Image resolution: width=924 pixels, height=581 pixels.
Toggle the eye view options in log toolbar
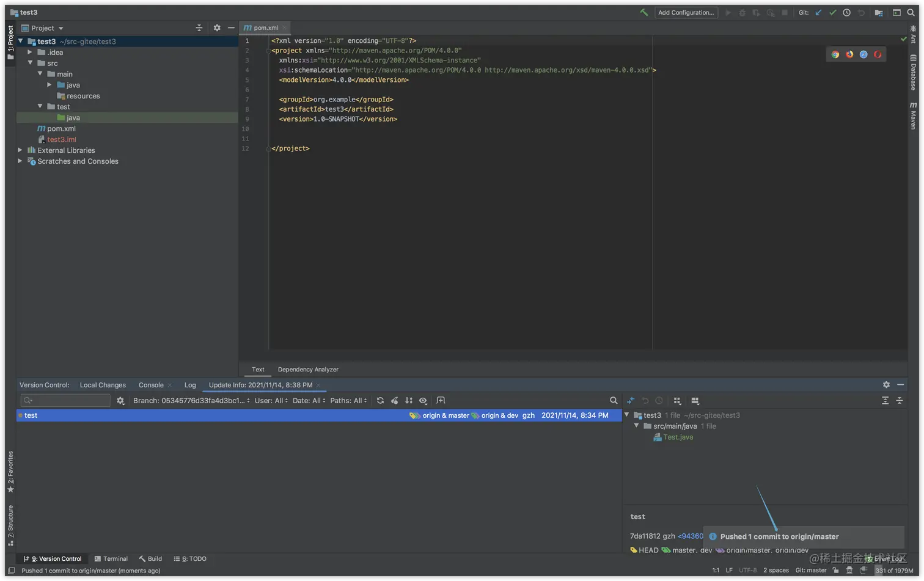pyautogui.click(x=423, y=401)
